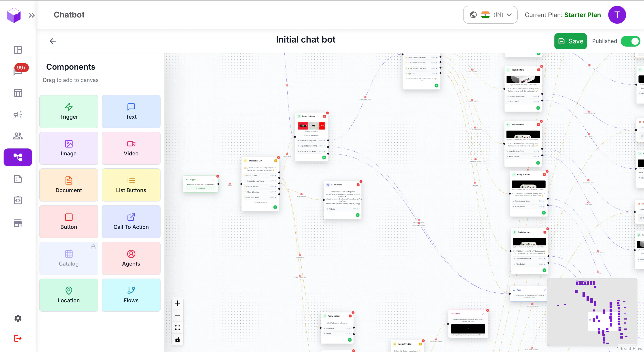The image size is (644, 352).
Task: Click the red logout icon
Action: tap(18, 339)
